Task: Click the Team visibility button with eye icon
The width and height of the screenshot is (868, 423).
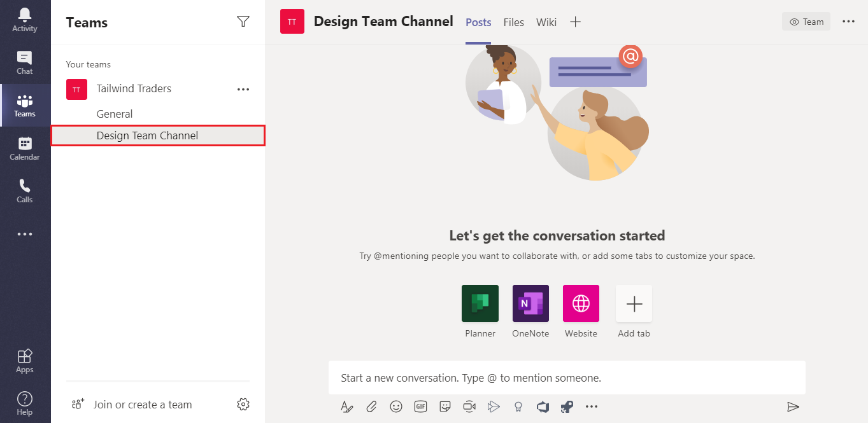Action: click(806, 22)
